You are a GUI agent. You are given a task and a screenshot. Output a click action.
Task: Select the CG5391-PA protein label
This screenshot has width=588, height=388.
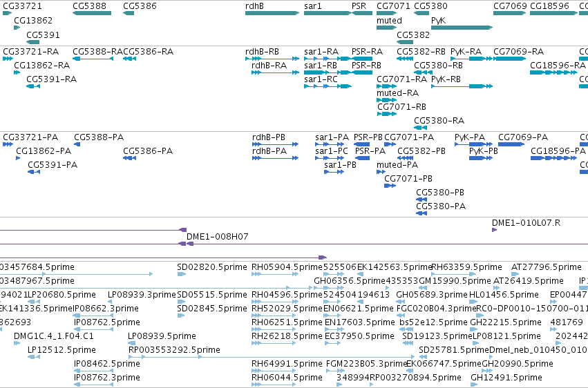click(53, 165)
